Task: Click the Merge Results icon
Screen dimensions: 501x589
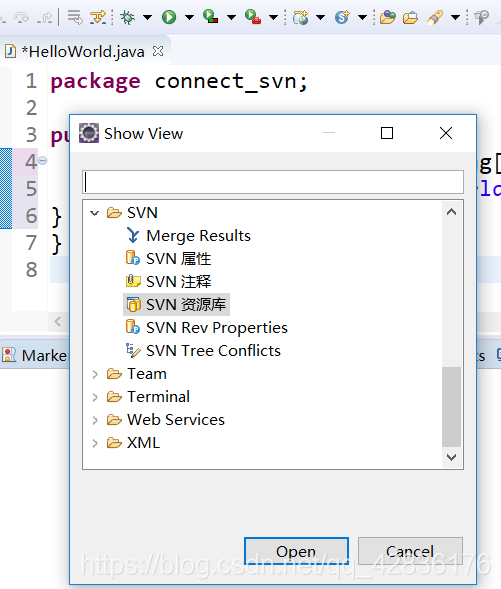Action: 133,236
